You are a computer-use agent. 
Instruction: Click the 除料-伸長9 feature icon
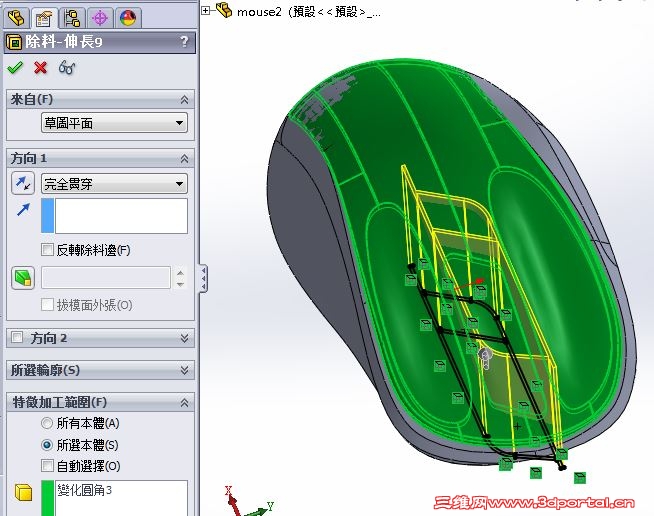coord(14,42)
